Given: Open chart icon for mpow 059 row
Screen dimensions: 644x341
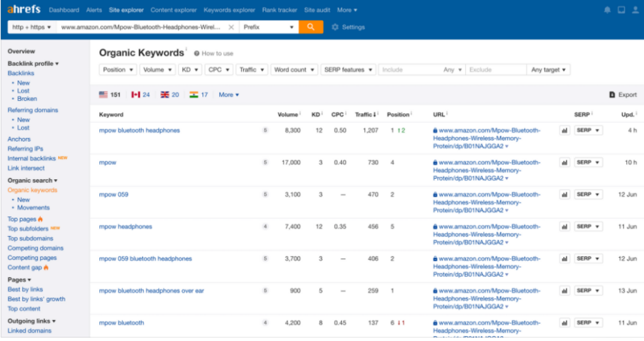Looking at the screenshot, I should point(565,194).
